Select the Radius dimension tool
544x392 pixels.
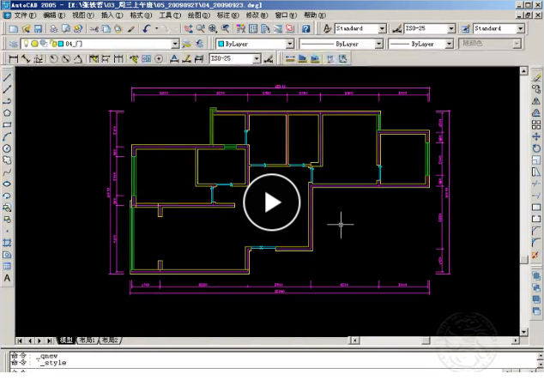point(53,58)
